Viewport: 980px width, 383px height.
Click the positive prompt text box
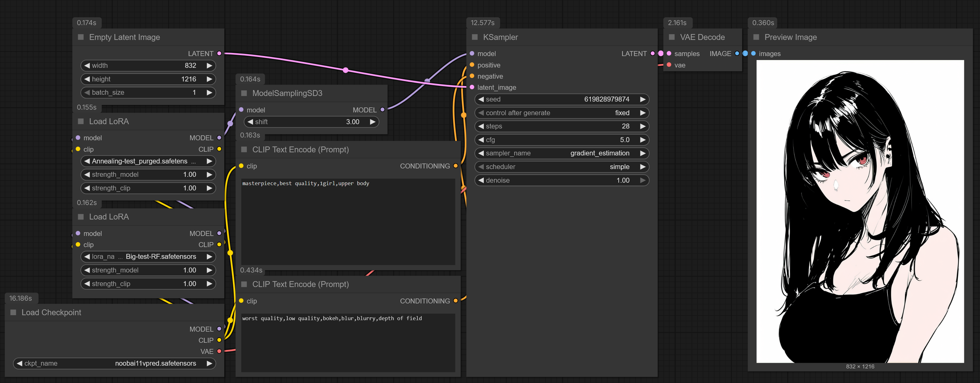pyautogui.click(x=348, y=221)
